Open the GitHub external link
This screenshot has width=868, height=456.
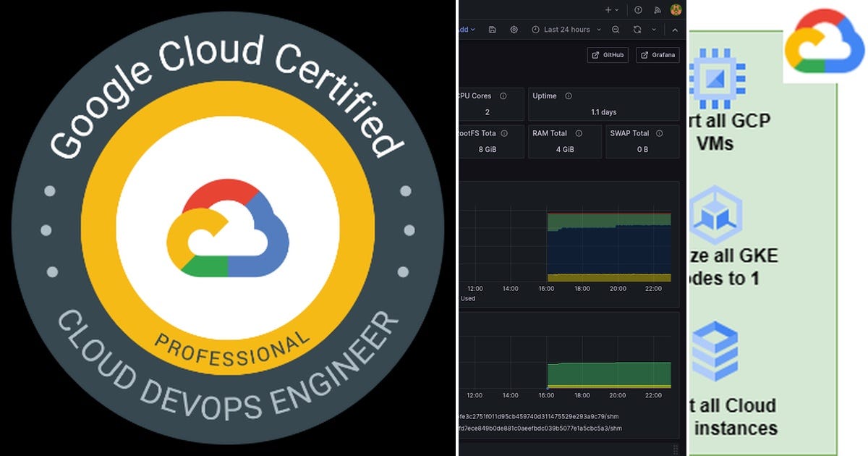(608, 55)
